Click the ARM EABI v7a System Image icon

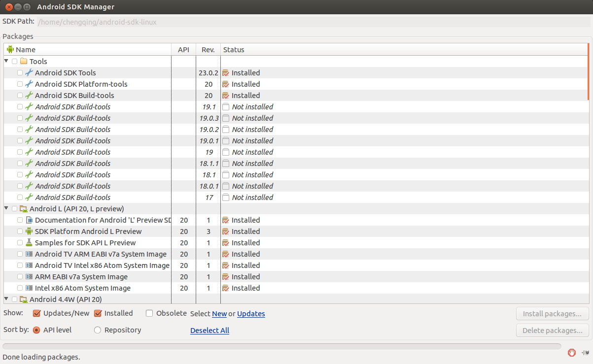click(x=29, y=277)
